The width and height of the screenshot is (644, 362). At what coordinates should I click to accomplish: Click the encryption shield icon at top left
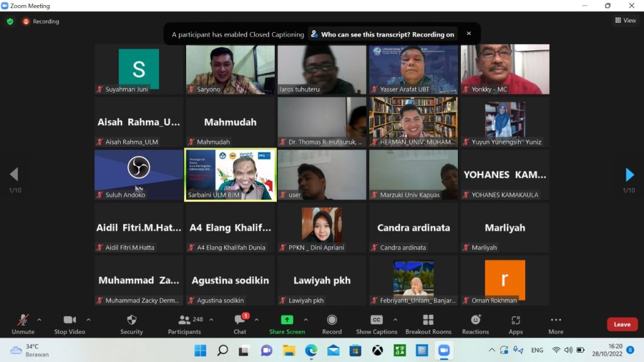(10, 21)
